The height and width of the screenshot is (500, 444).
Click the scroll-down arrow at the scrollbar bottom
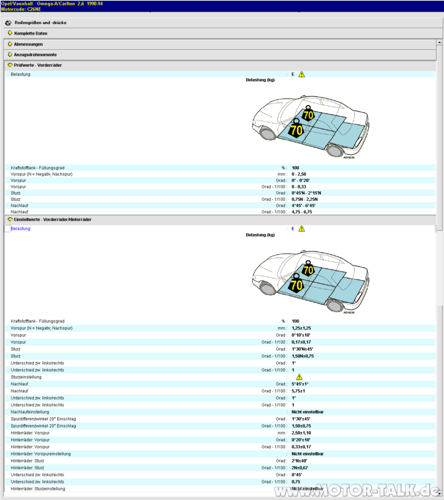[440, 492]
